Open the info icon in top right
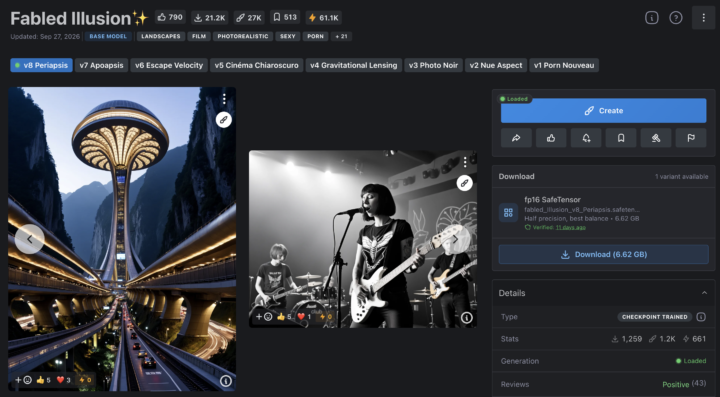Screen dimensions: 720x397 click(x=652, y=17)
